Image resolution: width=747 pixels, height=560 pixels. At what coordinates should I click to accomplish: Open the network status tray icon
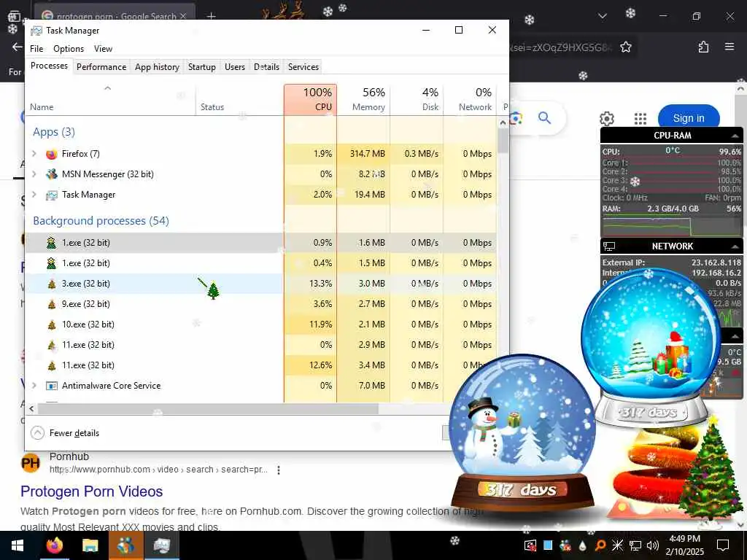635,545
